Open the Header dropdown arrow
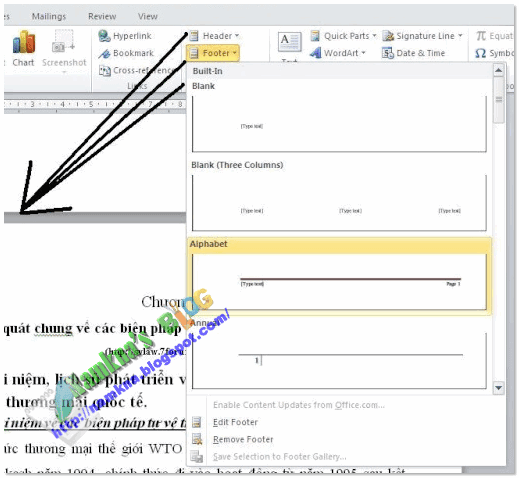Image resolution: width=519 pixels, height=478 pixels. pos(237,36)
